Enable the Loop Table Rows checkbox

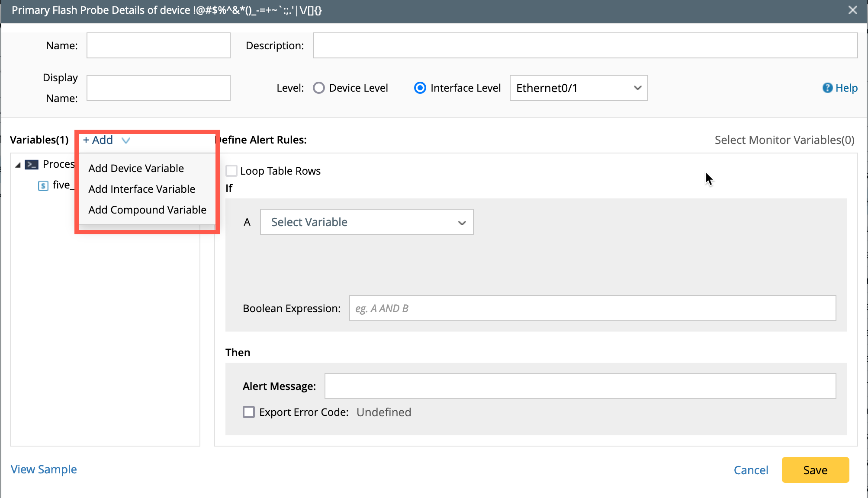tap(231, 171)
